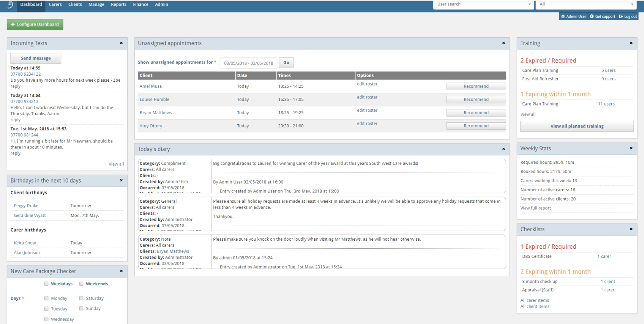
Task: Dismiss the Training widget via X icon
Action: (x=631, y=43)
